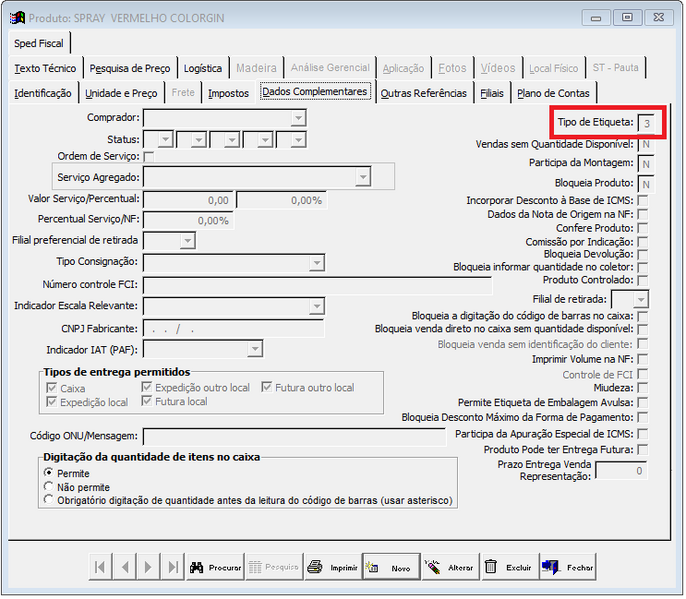Image resolution: width=686 pixels, height=599 pixels.
Task: Click the Tipo de Etiqueta field
Action: pyautogui.click(x=646, y=123)
